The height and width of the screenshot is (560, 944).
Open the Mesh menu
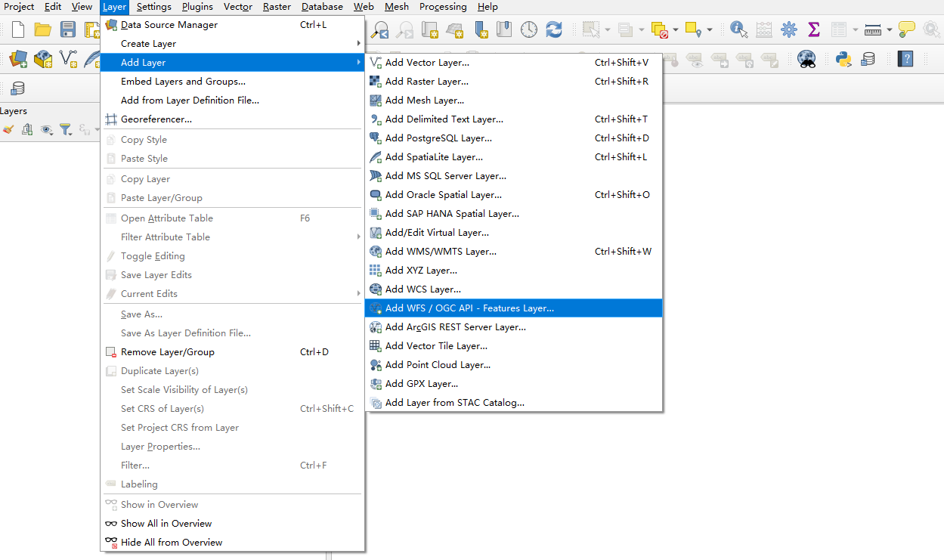point(396,7)
